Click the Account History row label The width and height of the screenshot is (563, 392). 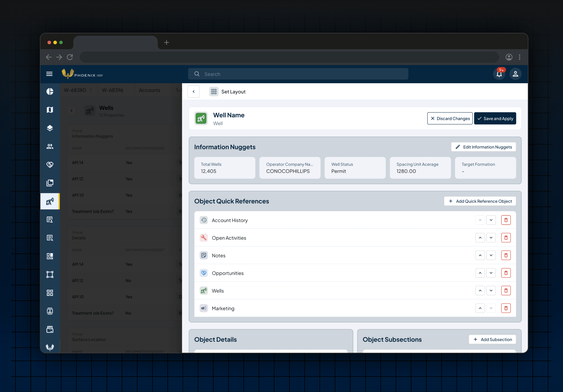tap(230, 220)
